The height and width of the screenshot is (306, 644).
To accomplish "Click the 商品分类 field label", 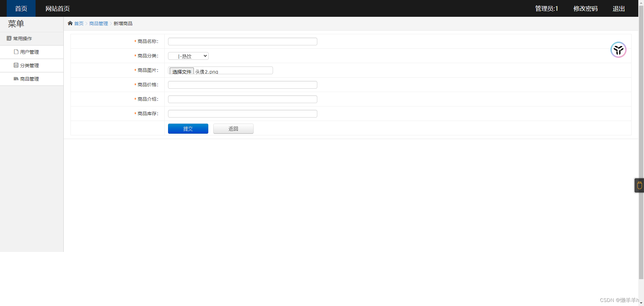I will coord(148,56).
